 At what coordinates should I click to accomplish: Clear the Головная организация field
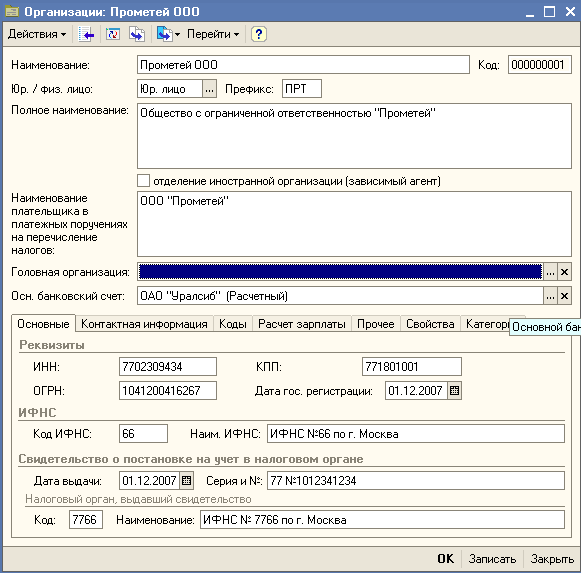pos(564,272)
